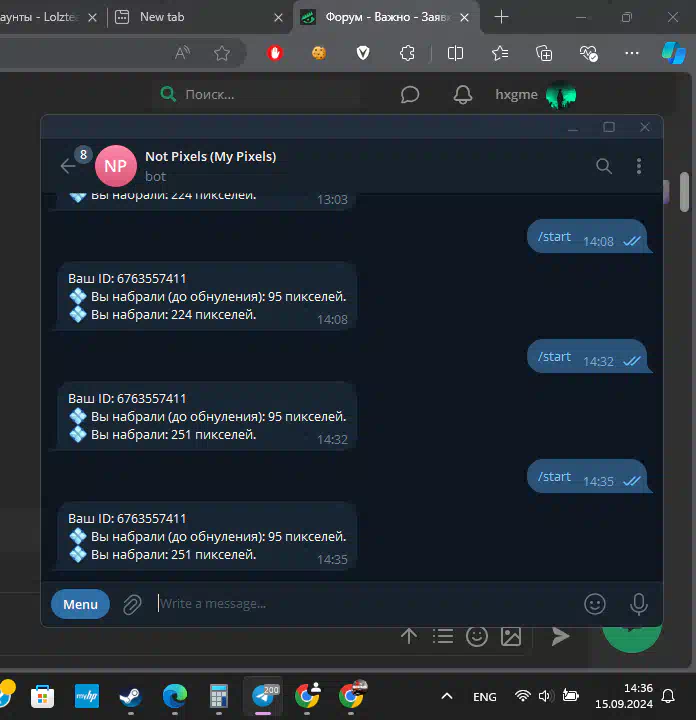Open Steam from the taskbar
The image size is (696, 720).
coord(130,697)
